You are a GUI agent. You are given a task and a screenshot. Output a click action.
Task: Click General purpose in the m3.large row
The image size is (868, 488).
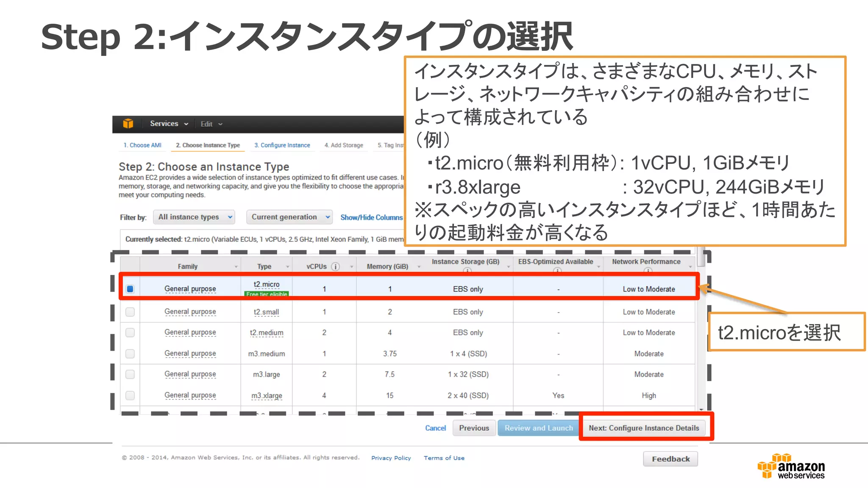pos(190,374)
